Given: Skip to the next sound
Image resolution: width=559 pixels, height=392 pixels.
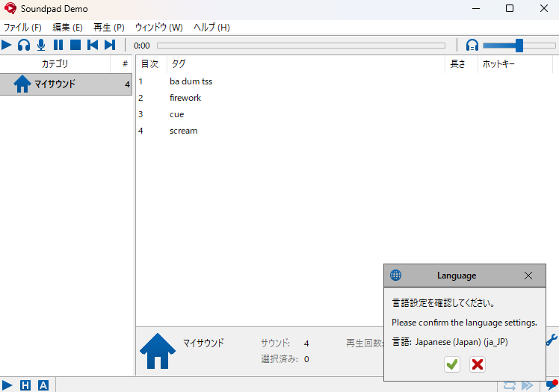Looking at the screenshot, I should coord(110,45).
